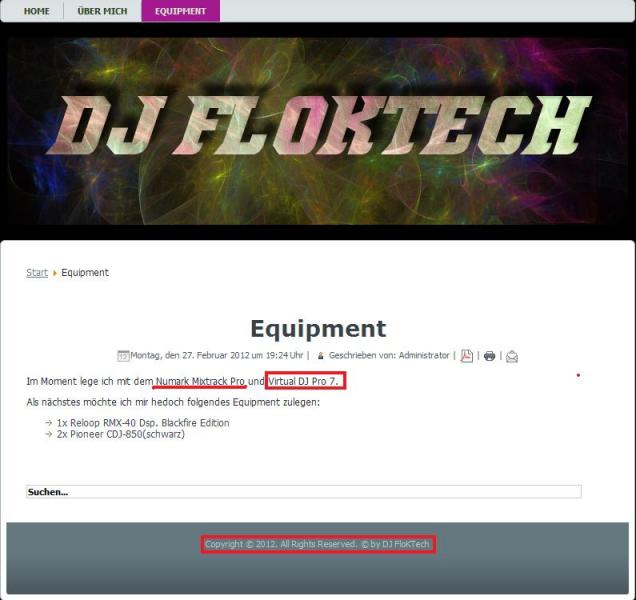Click the arrow bullet before Reloop RMX-40

49,423
